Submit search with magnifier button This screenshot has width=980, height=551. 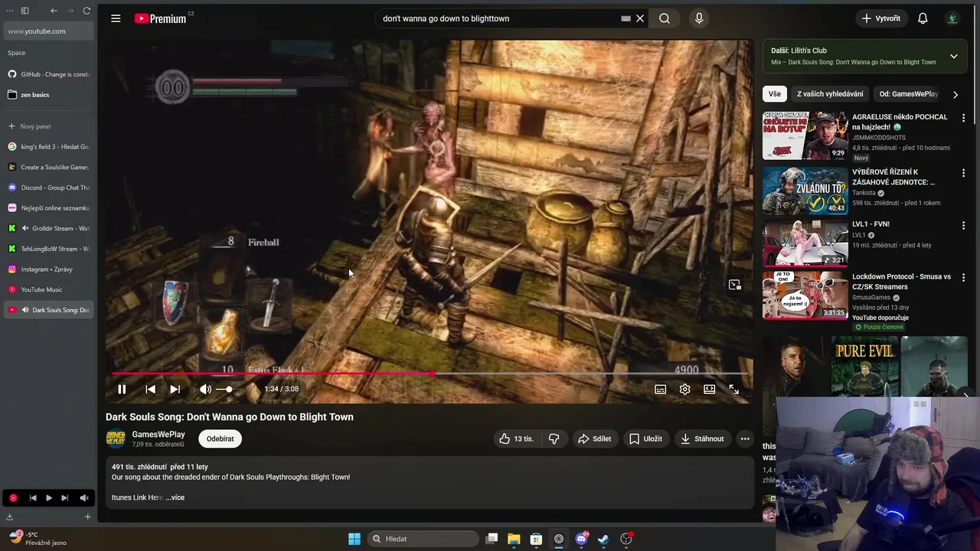pyautogui.click(x=665, y=18)
